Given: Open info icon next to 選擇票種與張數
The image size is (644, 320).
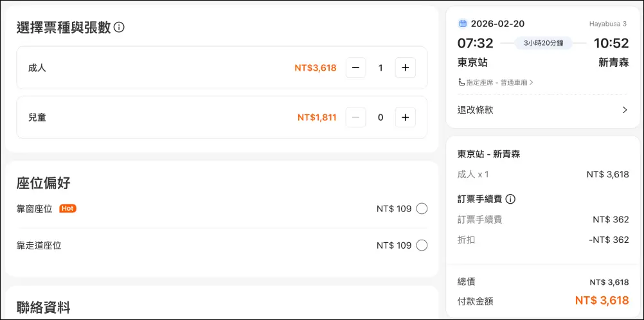Looking at the screenshot, I should coord(119,28).
